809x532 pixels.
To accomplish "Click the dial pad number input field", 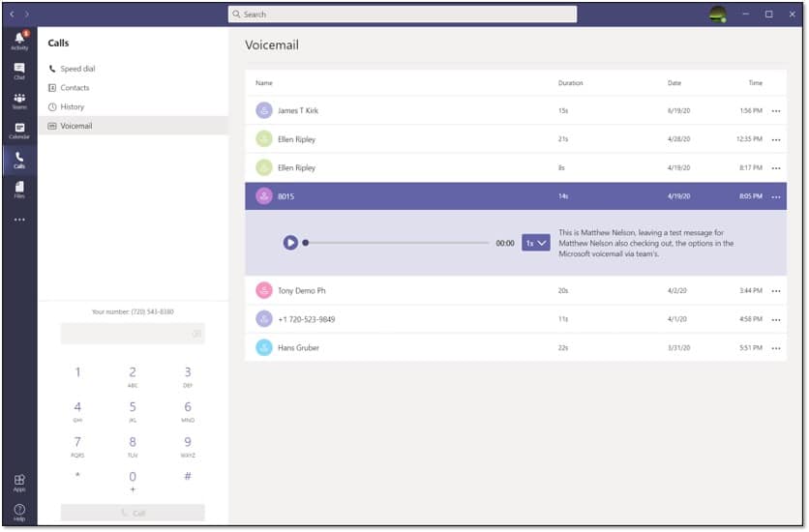I will [x=133, y=334].
